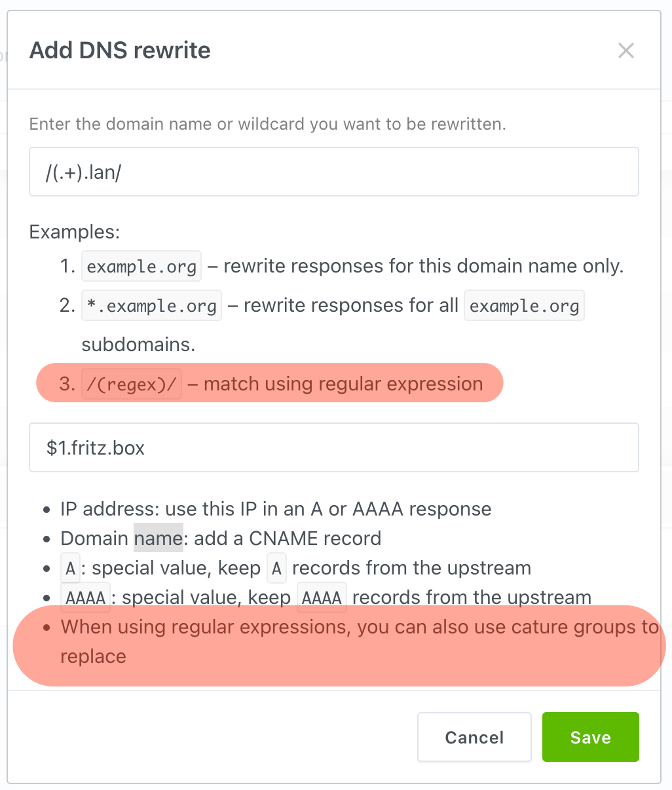Click the AAAA code tag starting its bullet
Viewport: 672px width, 790px height.
click(86, 597)
